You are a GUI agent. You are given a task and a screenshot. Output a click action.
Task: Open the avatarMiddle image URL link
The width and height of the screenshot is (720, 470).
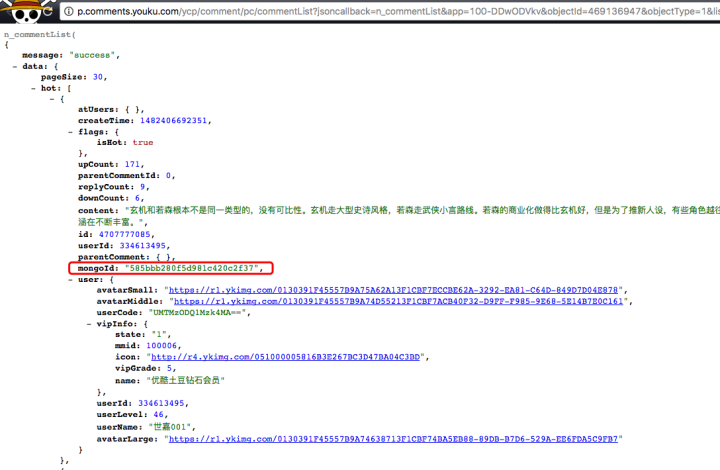(399, 301)
